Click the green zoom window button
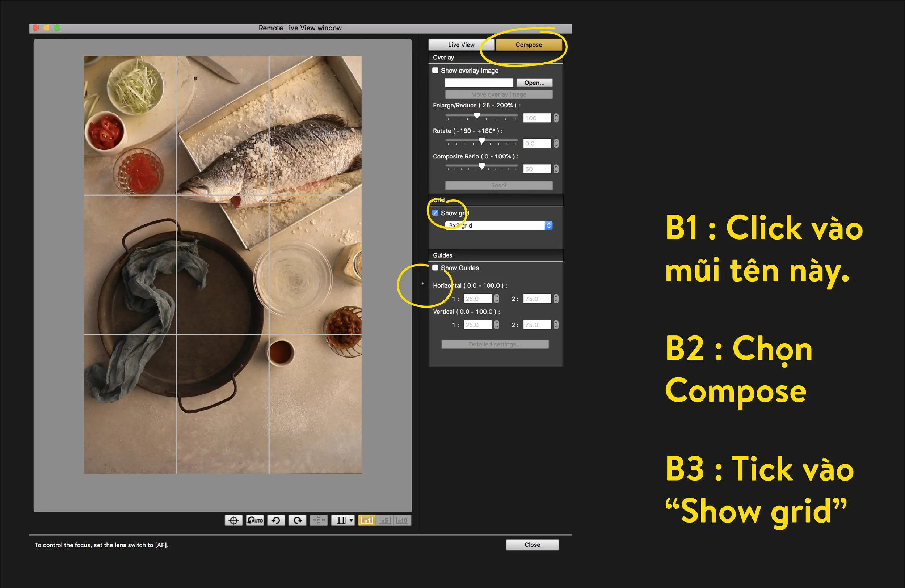 pyautogui.click(x=57, y=28)
